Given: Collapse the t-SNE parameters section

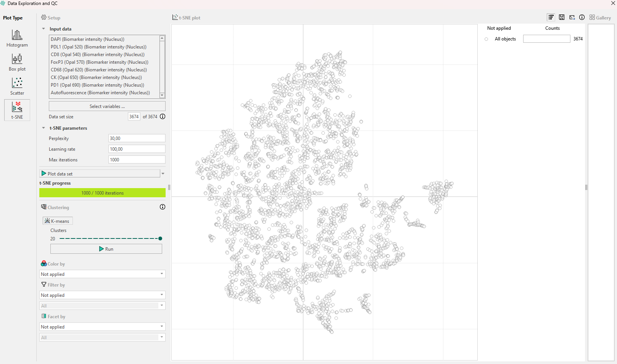Looking at the screenshot, I should click(x=43, y=128).
